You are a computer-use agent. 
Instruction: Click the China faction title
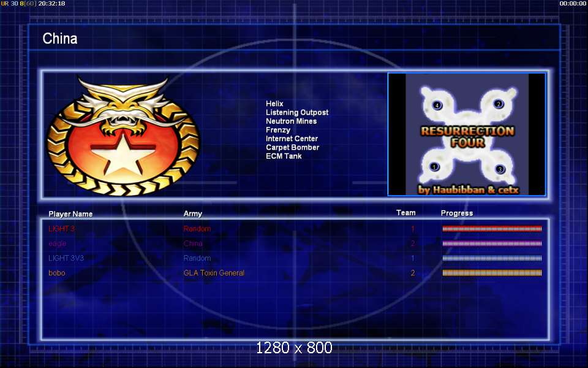pyautogui.click(x=60, y=39)
